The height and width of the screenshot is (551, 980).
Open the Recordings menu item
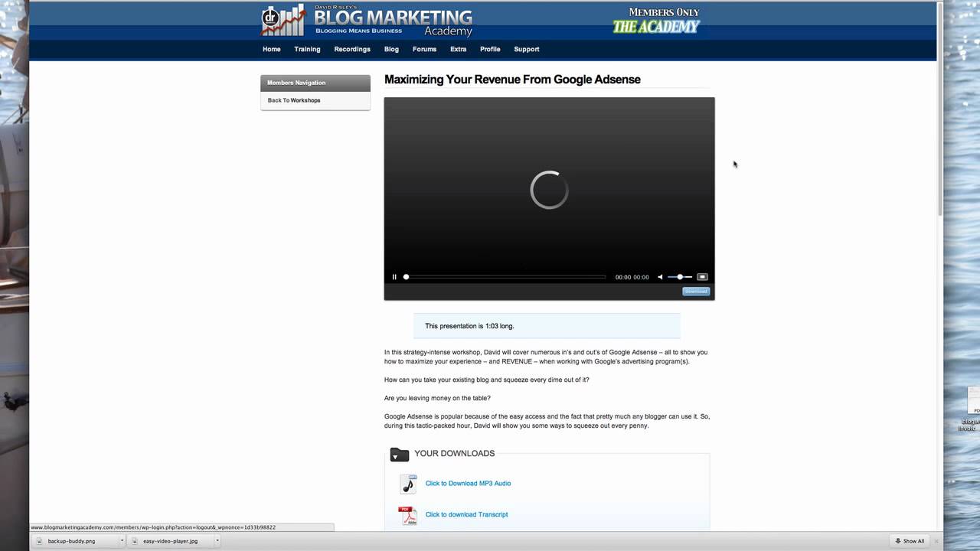pos(352,49)
